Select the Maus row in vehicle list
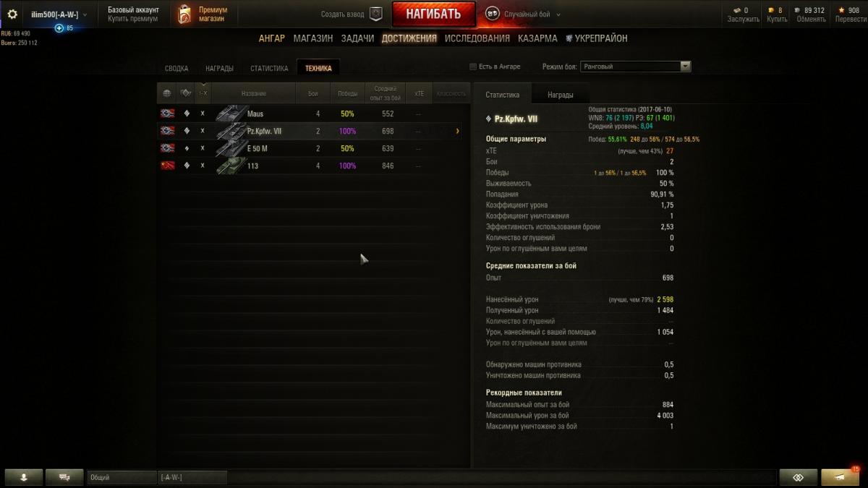Screen dimensions: 868x488 tap(310, 114)
